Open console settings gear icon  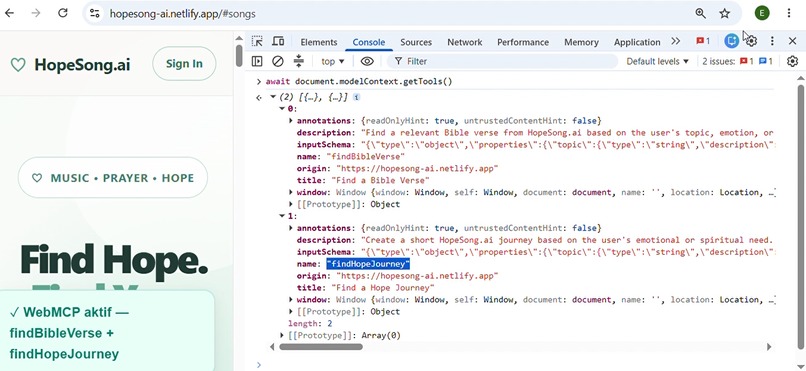792,61
